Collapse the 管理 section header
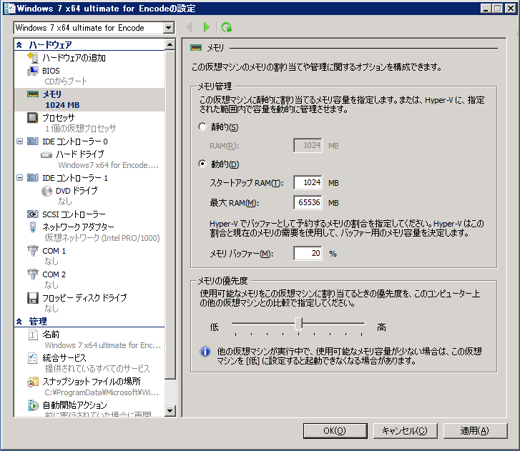Screen dimensions: 520x451 pyautogui.click(x=19, y=321)
